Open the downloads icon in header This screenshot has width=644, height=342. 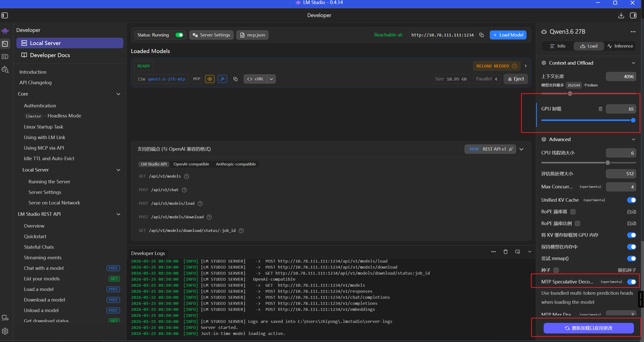(621, 15)
